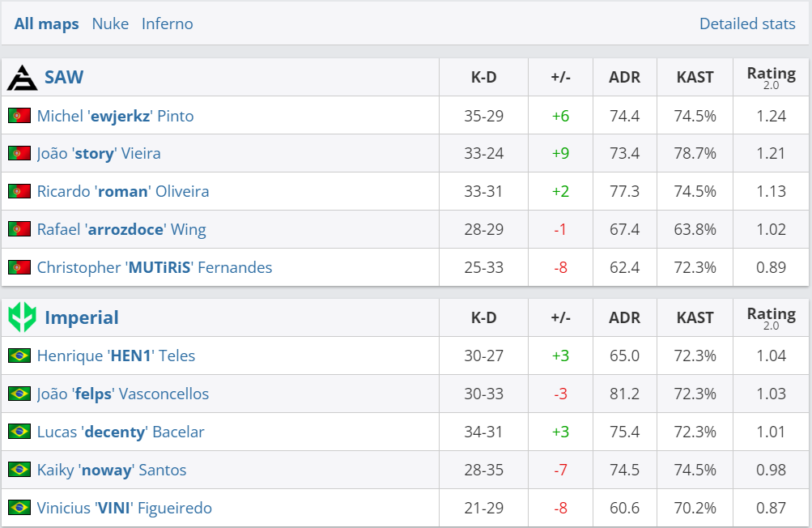View Kaiky 'noway' Santos profile
812x528 pixels.
(112, 470)
